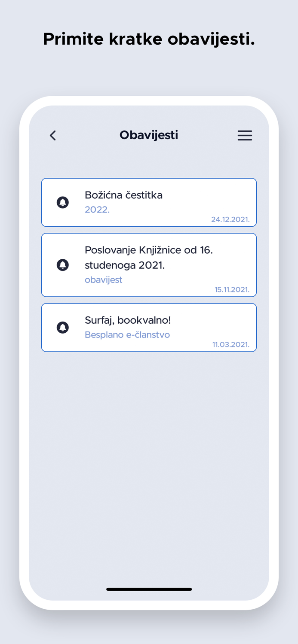This screenshot has height=644, width=298.
Task: Select the 15.11.2021. timestamp
Action: click(232, 289)
